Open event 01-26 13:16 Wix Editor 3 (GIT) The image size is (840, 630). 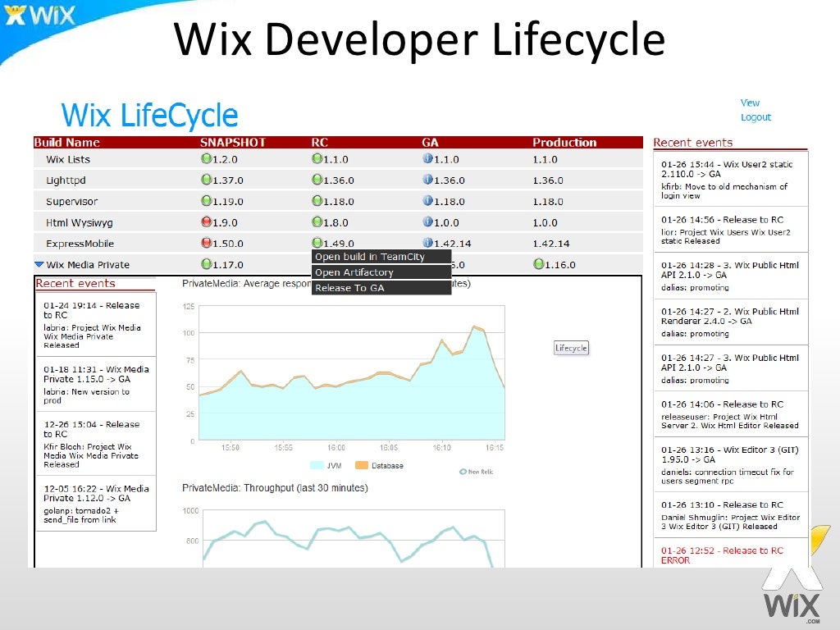point(731,464)
